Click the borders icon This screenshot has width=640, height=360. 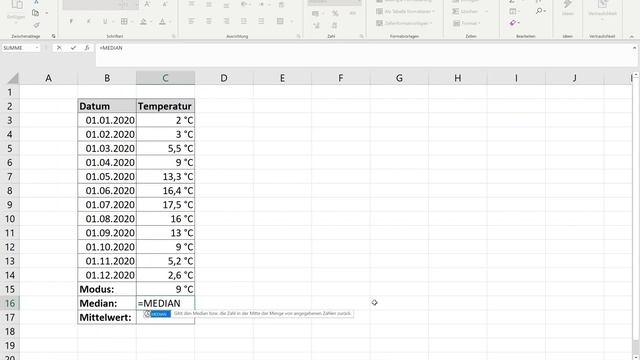[x=124, y=21]
